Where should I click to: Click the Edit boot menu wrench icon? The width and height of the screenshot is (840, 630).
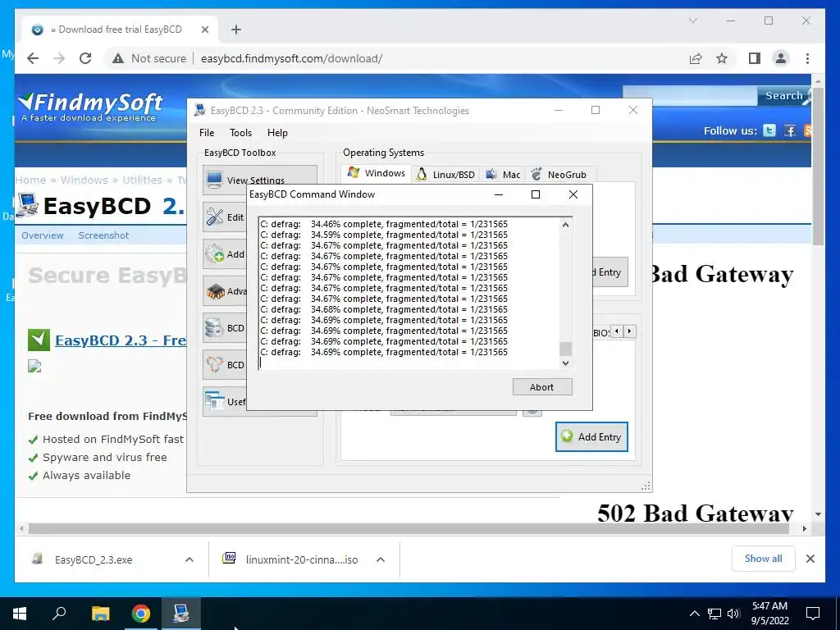click(x=215, y=217)
